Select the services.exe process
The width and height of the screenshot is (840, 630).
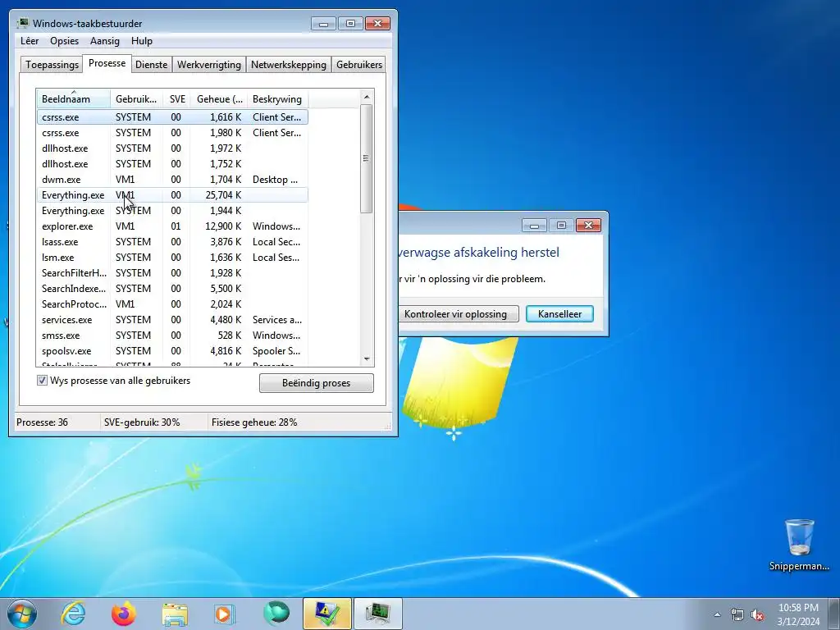pyautogui.click(x=172, y=319)
